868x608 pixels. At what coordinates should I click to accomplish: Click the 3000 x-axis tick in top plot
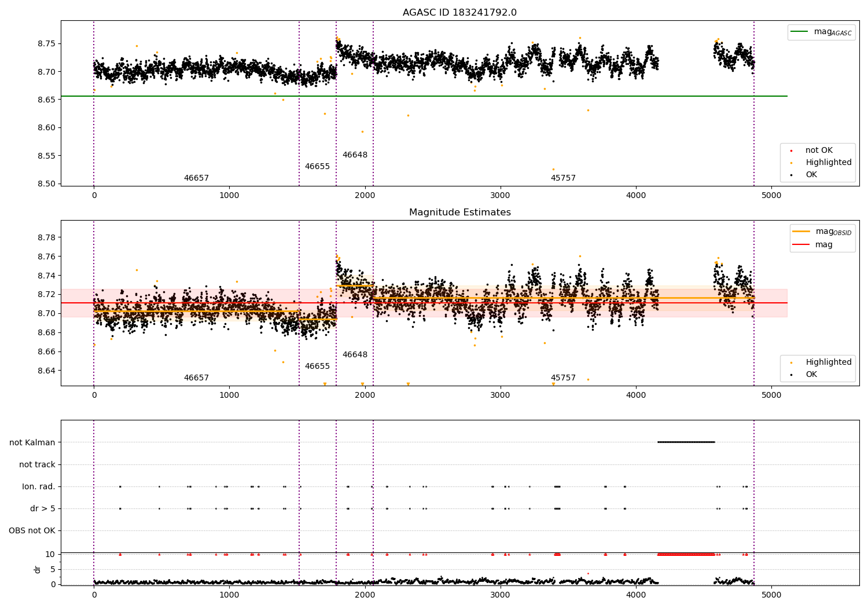click(501, 196)
